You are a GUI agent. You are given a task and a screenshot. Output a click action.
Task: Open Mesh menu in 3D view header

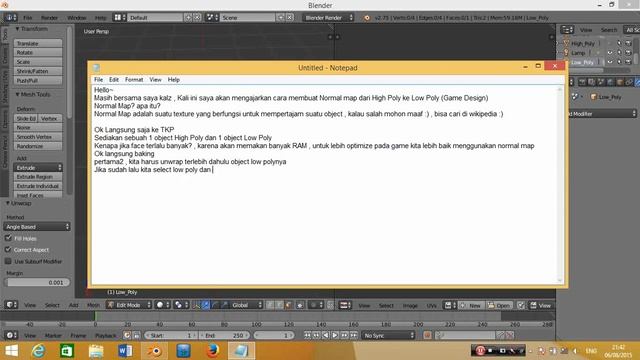click(x=93, y=305)
